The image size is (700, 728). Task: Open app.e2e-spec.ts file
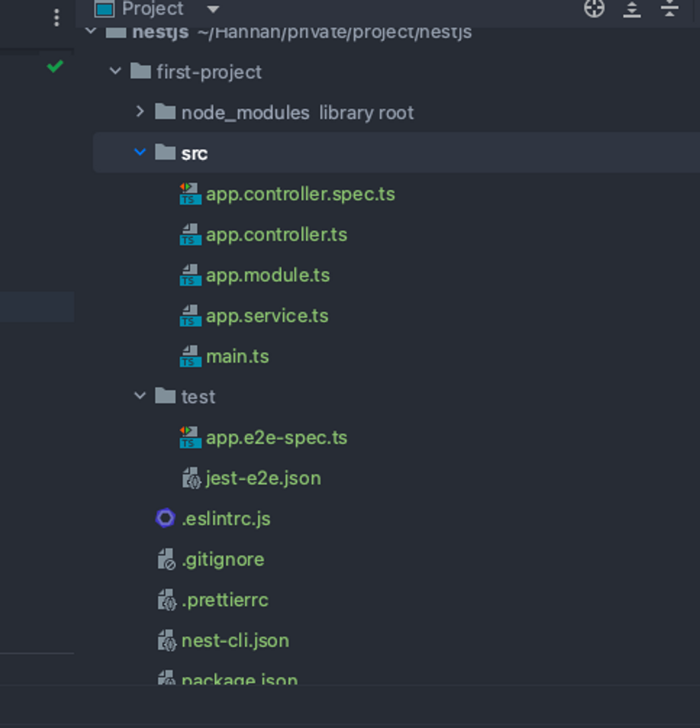pyautogui.click(x=277, y=438)
